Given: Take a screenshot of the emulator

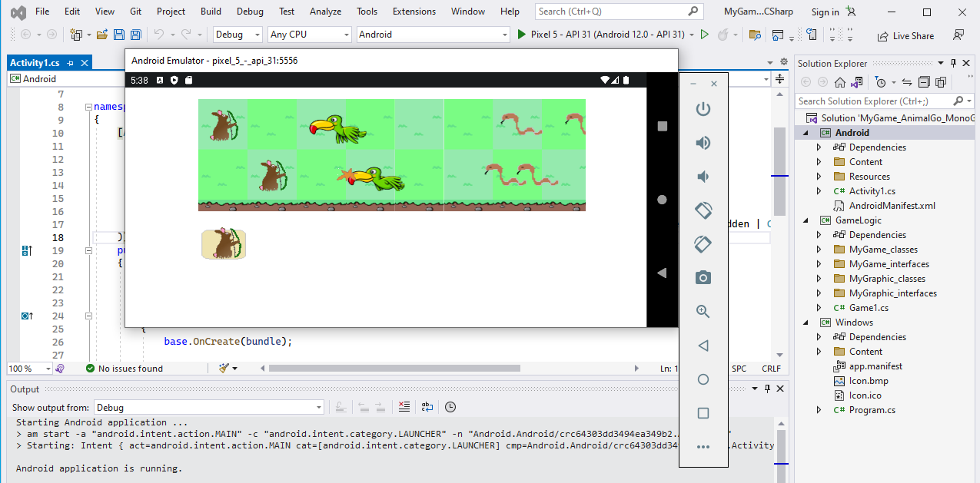Looking at the screenshot, I should click(x=703, y=277).
